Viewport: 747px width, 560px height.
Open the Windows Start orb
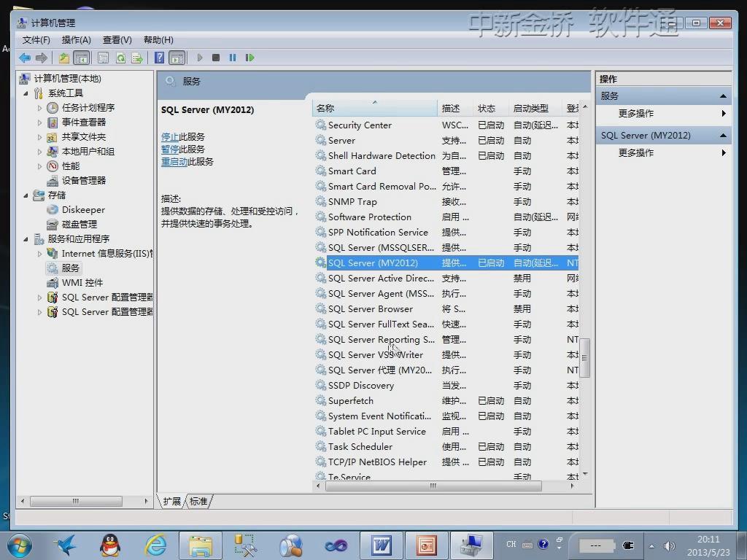(x=19, y=545)
